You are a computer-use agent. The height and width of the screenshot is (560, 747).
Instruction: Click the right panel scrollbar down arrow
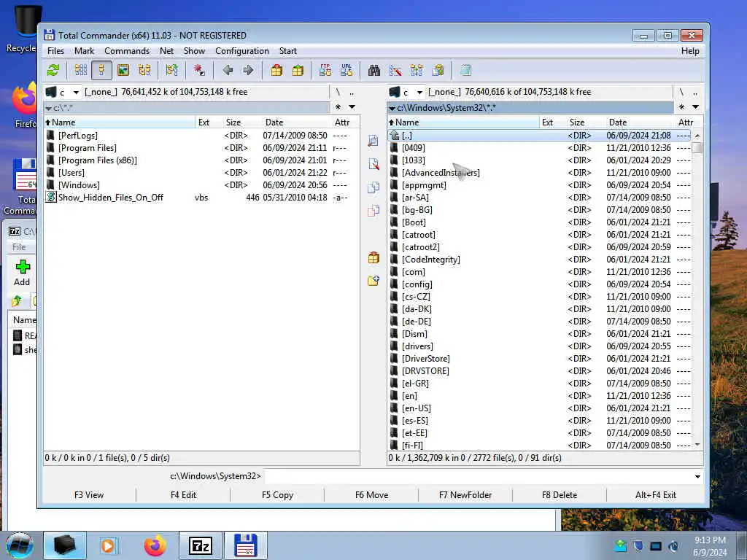click(x=697, y=445)
